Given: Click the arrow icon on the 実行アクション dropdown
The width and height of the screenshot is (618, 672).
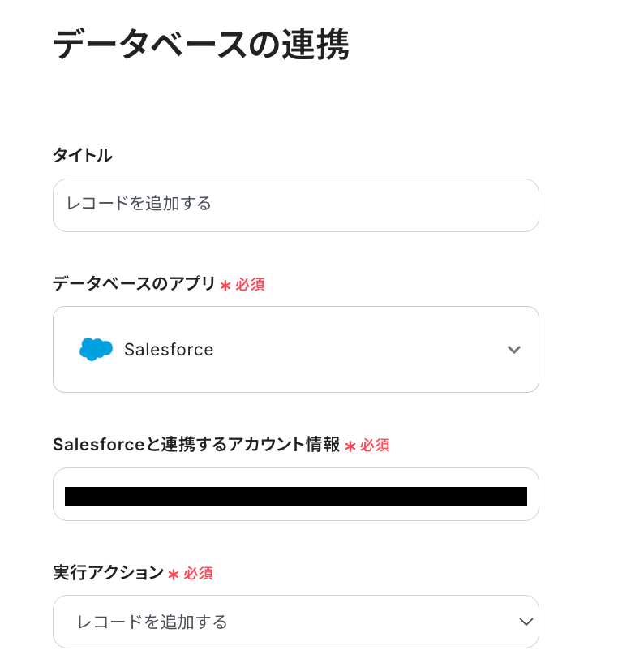Looking at the screenshot, I should [x=526, y=622].
